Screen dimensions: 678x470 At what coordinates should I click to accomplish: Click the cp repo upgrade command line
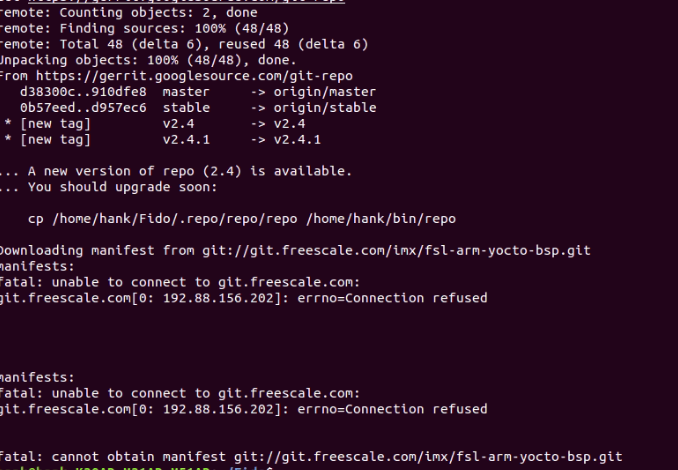point(242,218)
